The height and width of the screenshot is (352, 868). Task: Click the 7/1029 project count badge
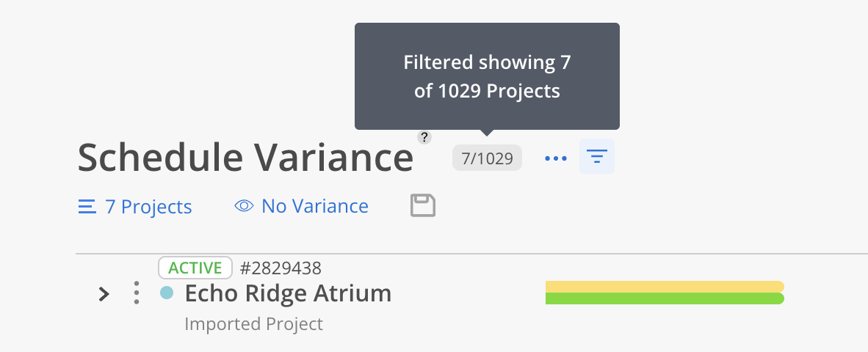[487, 158]
